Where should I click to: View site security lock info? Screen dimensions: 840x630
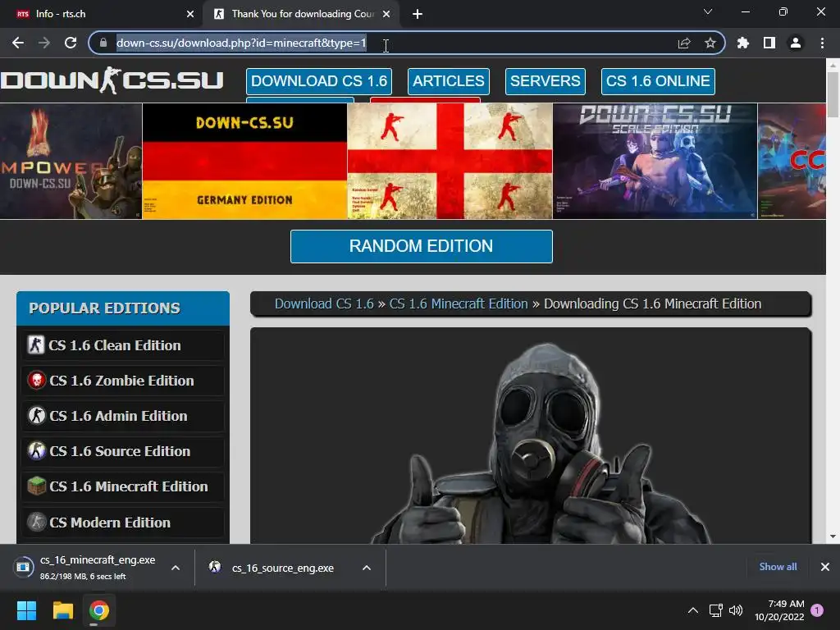coord(103,43)
